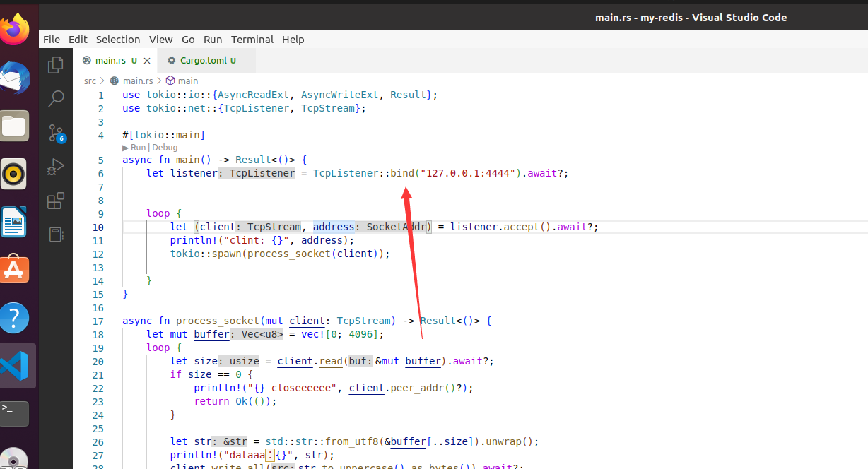Open Thunderbird mail from the dock
868x469 pixels.
click(15, 78)
